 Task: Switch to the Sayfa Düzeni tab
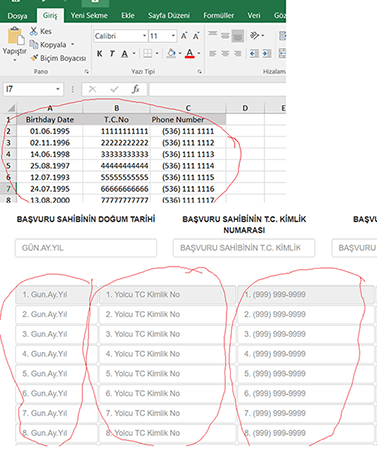pyautogui.click(x=169, y=15)
